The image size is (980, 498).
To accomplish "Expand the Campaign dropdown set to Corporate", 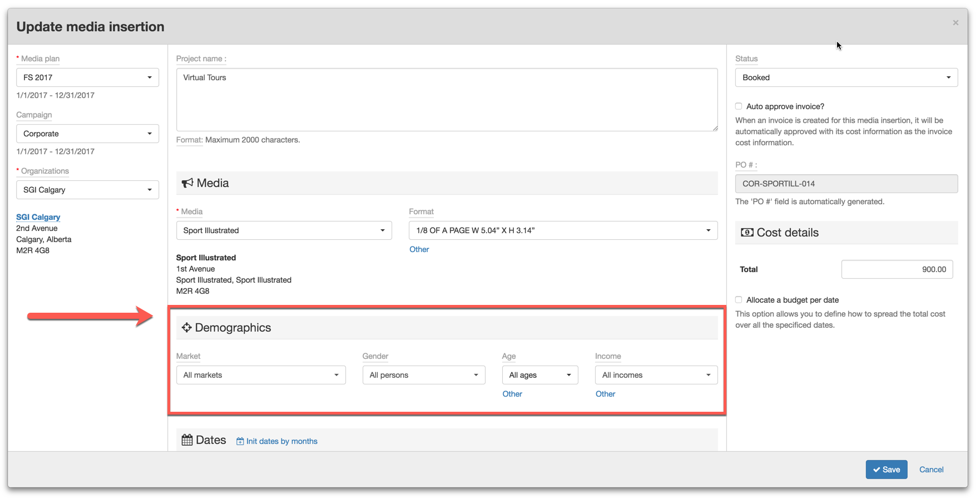I will coord(87,134).
